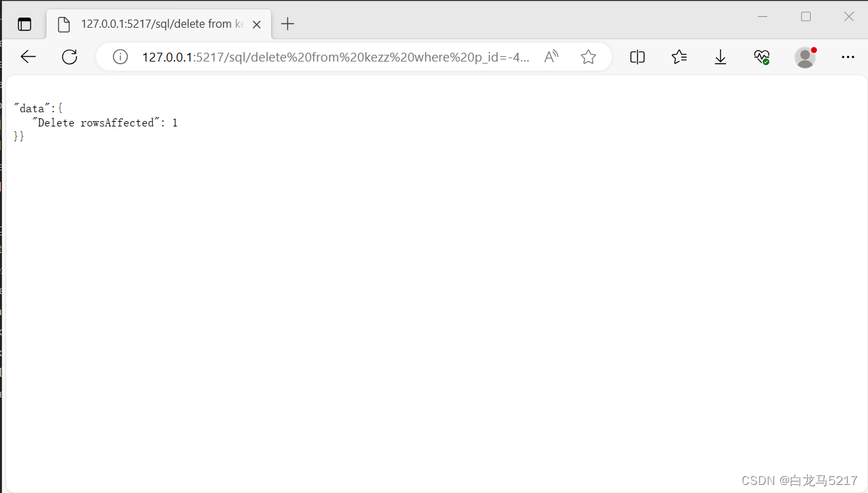Select the 127.0.0.1:5217/sql/delete tab
Screen dimensions: 868x493
click(159, 24)
